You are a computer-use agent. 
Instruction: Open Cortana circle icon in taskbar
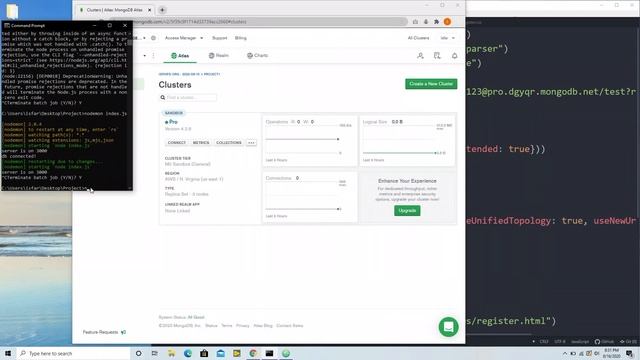[138, 353]
